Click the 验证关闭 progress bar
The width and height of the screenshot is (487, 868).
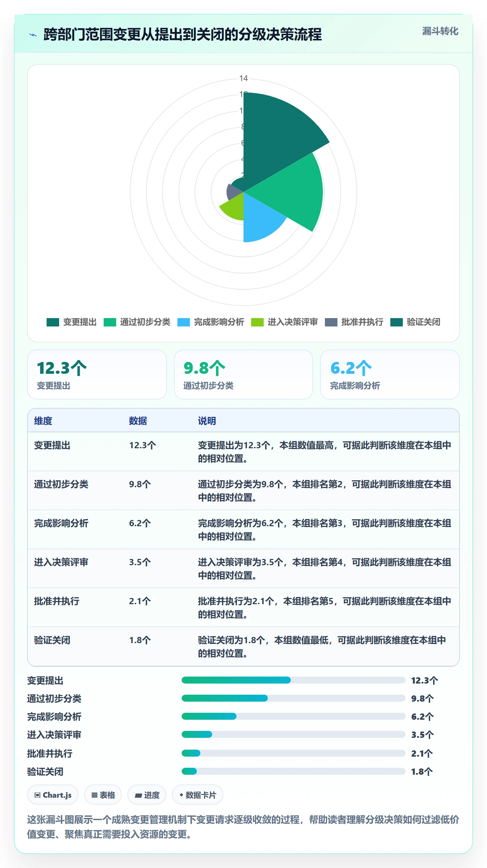[294, 771]
